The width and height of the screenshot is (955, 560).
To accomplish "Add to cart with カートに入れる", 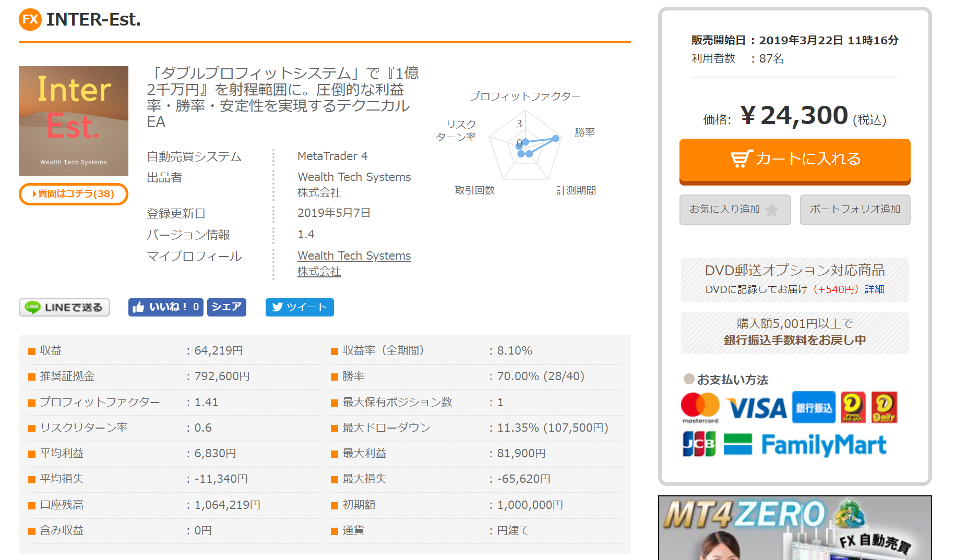I will 795,161.
